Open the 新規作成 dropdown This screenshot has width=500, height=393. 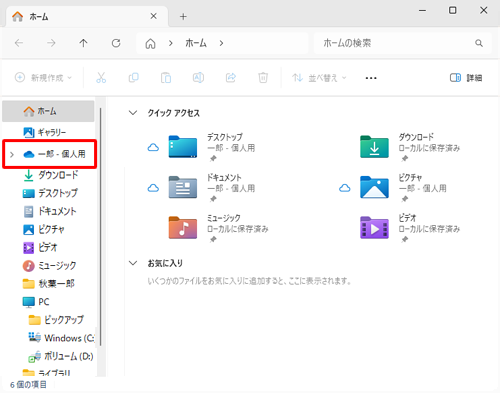click(x=43, y=78)
